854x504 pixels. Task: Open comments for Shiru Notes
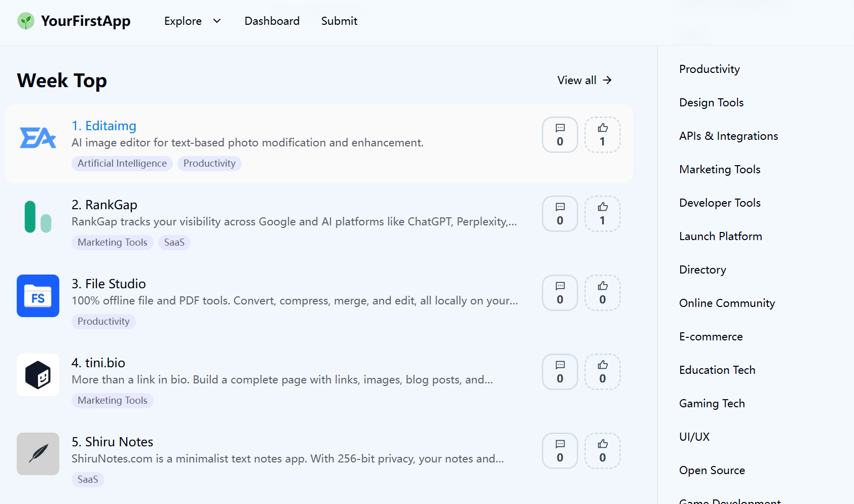click(x=560, y=451)
